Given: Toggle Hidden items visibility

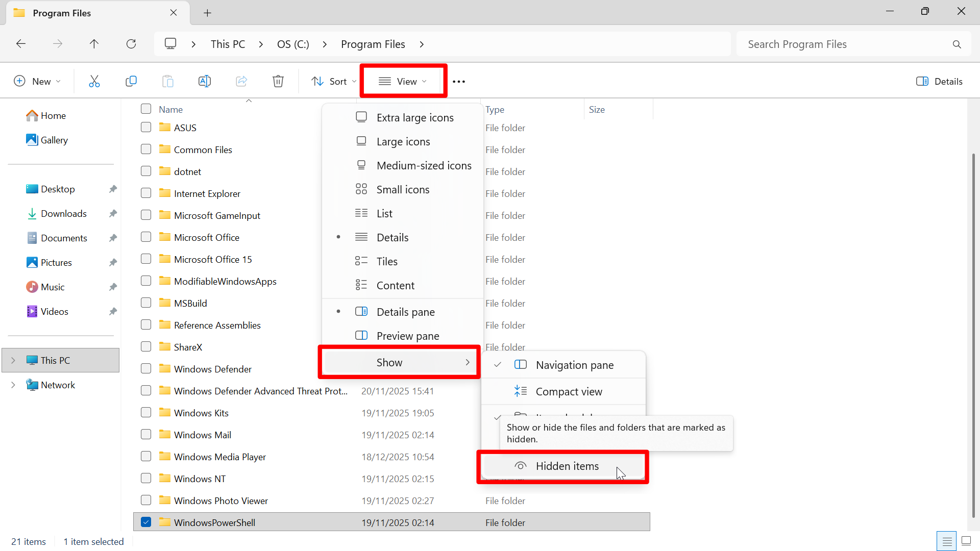Looking at the screenshot, I should pos(567,466).
